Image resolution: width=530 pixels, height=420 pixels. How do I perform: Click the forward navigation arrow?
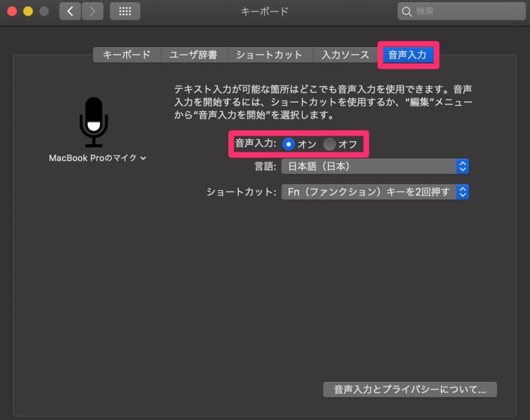[92, 11]
